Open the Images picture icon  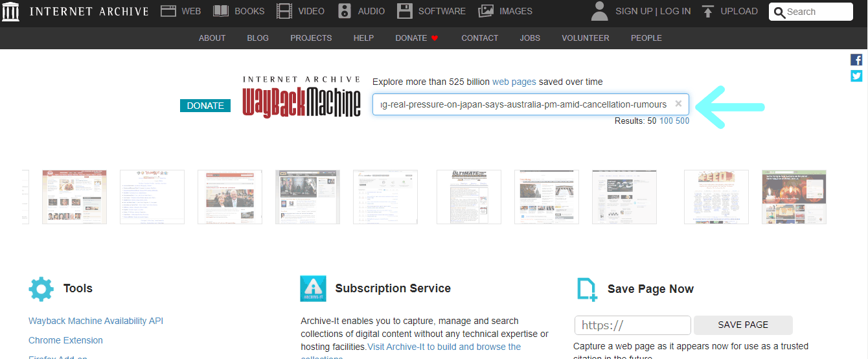point(486,11)
